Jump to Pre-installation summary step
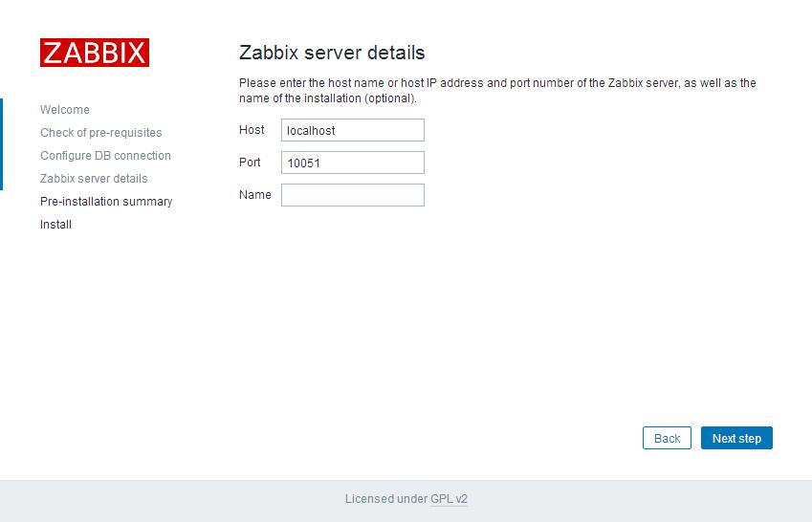812x522 pixels. pos(106,202)
